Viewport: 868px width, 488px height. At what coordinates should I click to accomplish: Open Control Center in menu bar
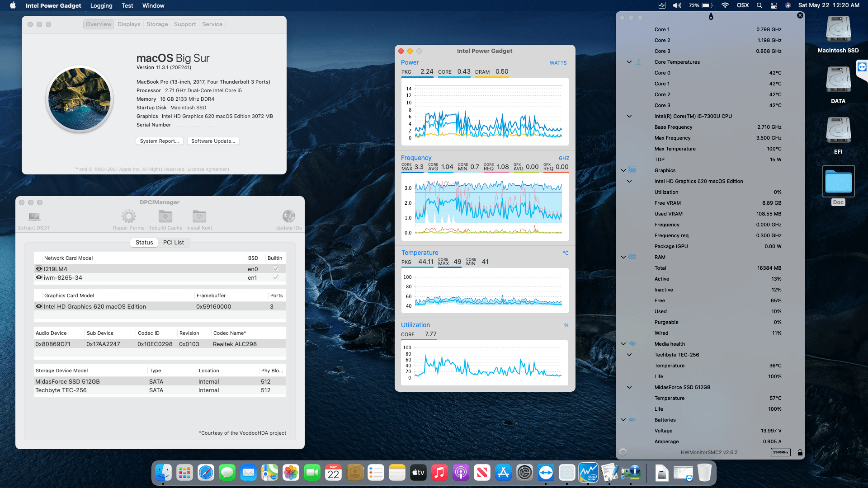774,5
